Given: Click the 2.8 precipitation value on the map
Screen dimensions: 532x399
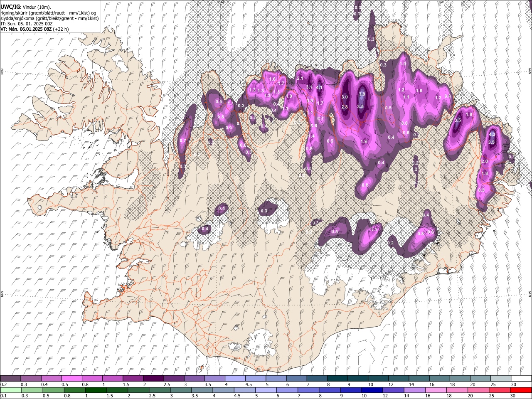Looking at the screenshot, I should click(x=345, y=107).
